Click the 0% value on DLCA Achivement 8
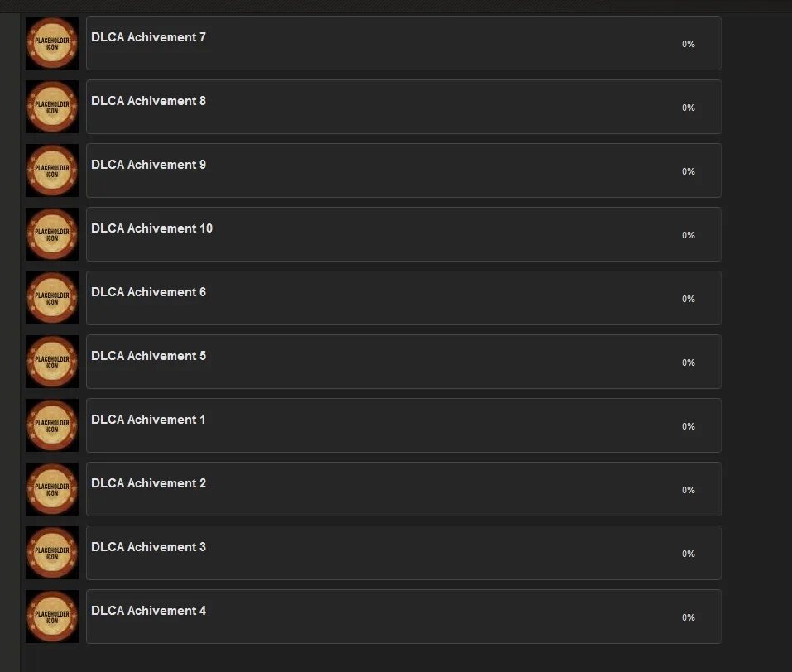Image resolution: width=792 pixels, height=672 pixels. pos(689,108)
